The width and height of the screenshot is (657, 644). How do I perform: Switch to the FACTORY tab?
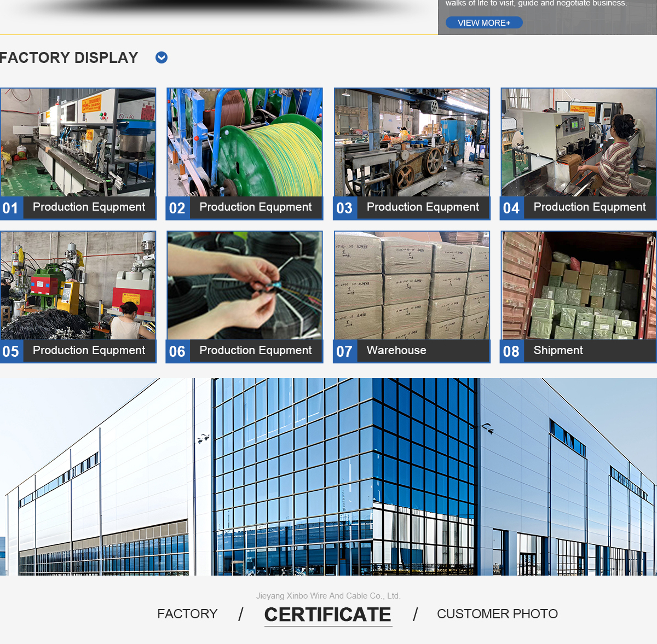[x=187, y=614]
